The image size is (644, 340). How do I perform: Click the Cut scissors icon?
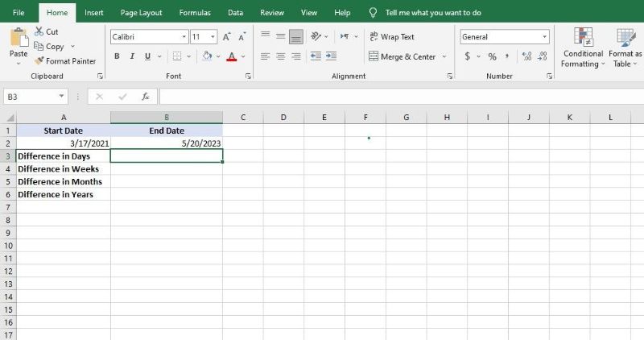pos(40,31)
